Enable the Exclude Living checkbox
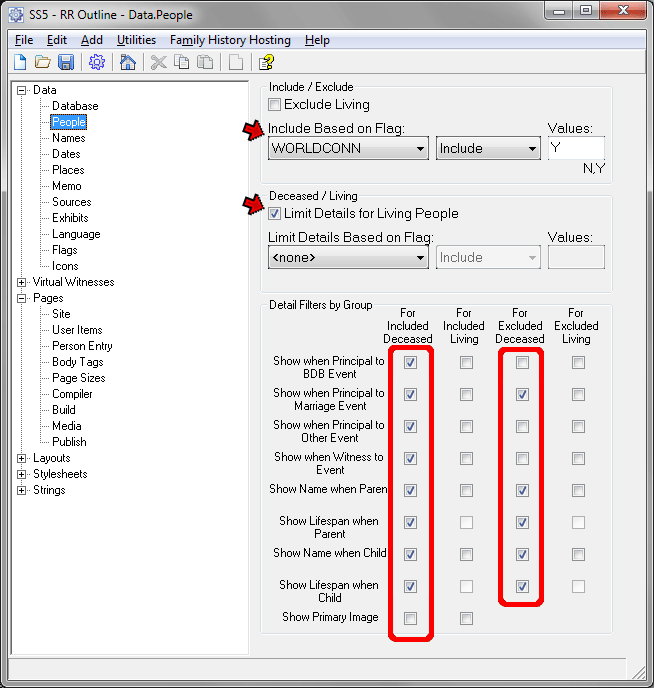 coord(275,105)
